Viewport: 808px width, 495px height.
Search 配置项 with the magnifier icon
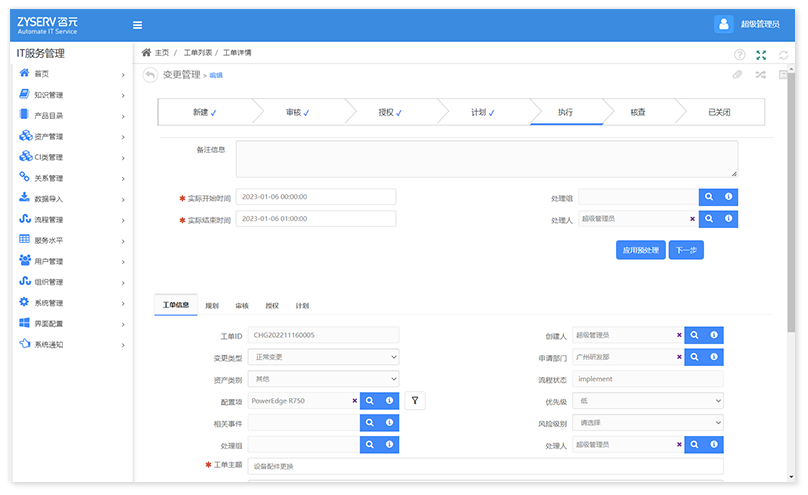tap(369, 401)
